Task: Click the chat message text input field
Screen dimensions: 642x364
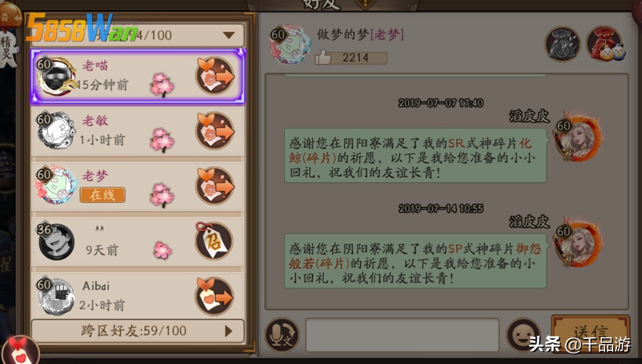Action: pos(402,335)
